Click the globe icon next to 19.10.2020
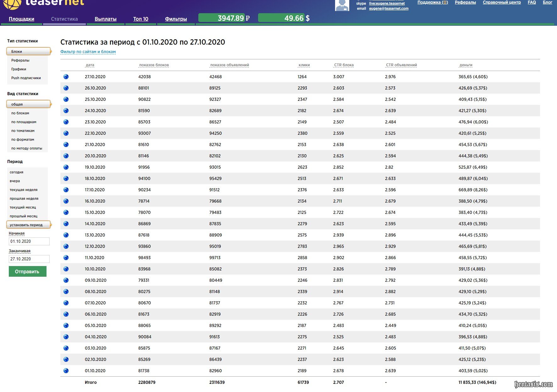The image size is (557, 392). tap(66, 167)
